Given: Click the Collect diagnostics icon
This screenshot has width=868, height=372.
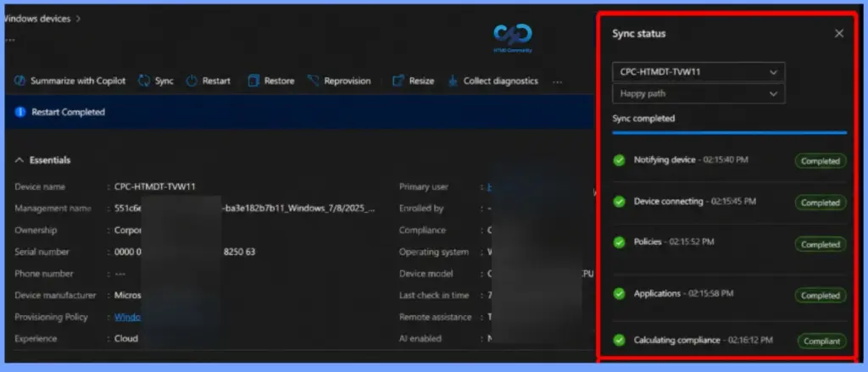Looking at the screenshot, I should (x=453, y=81).
